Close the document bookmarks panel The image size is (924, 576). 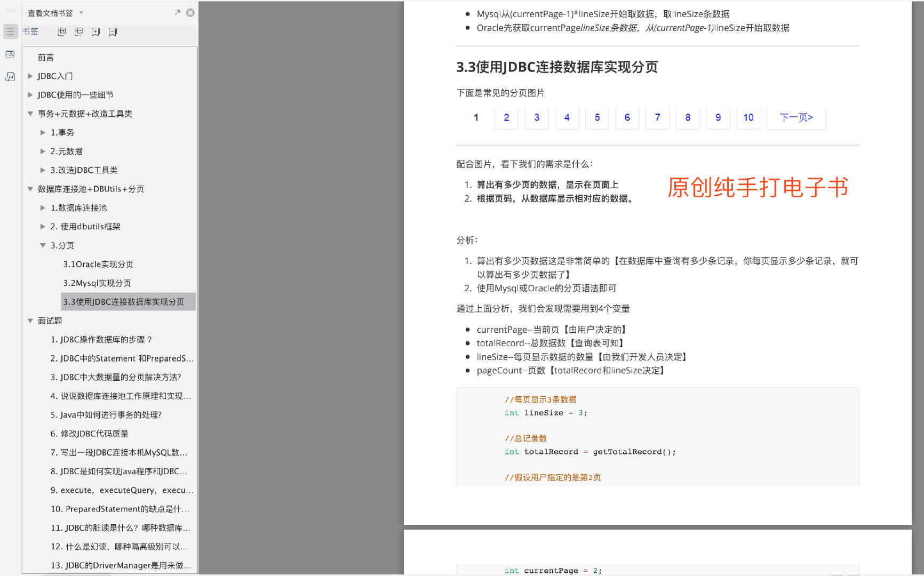[x=190, y=12]
